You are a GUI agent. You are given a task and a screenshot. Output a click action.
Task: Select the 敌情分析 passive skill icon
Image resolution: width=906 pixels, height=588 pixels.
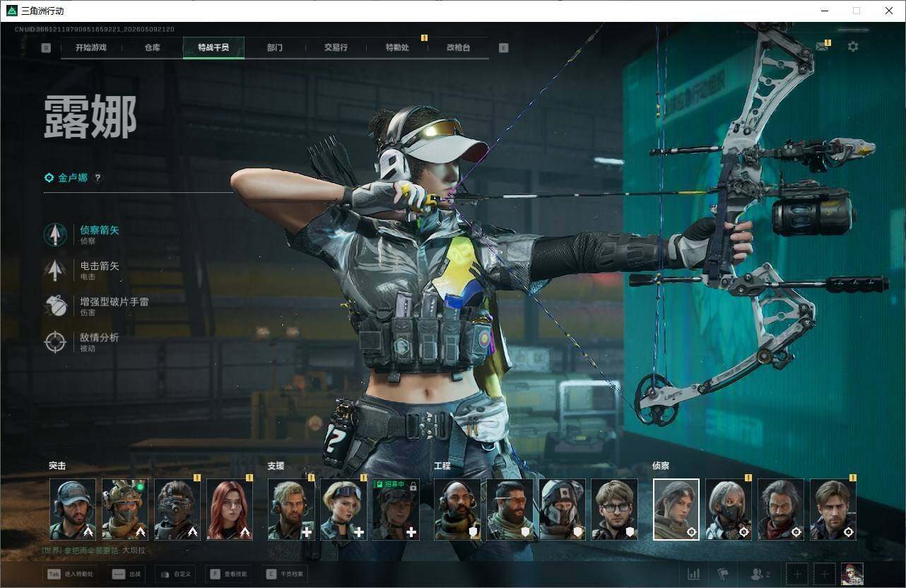55,342
